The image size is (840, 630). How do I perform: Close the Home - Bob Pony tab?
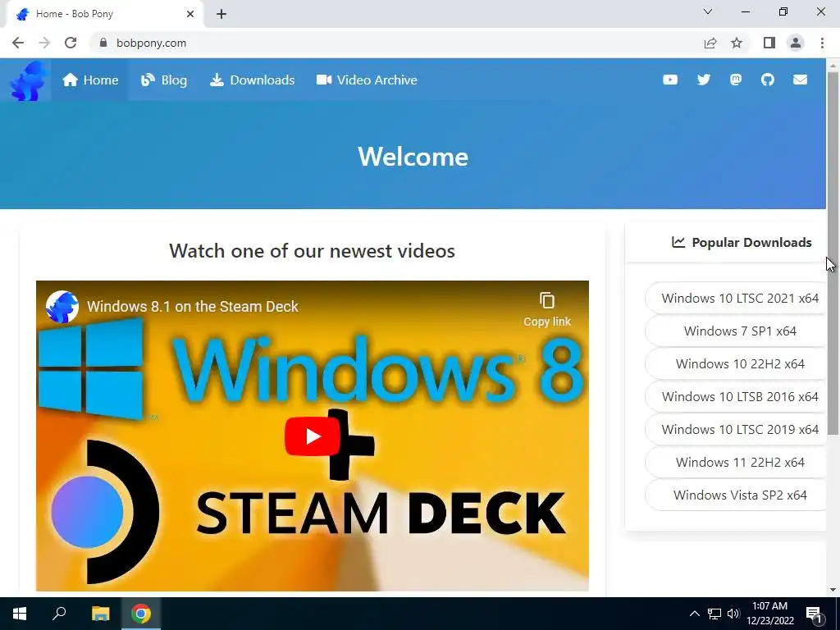click(x=190, y=14)
